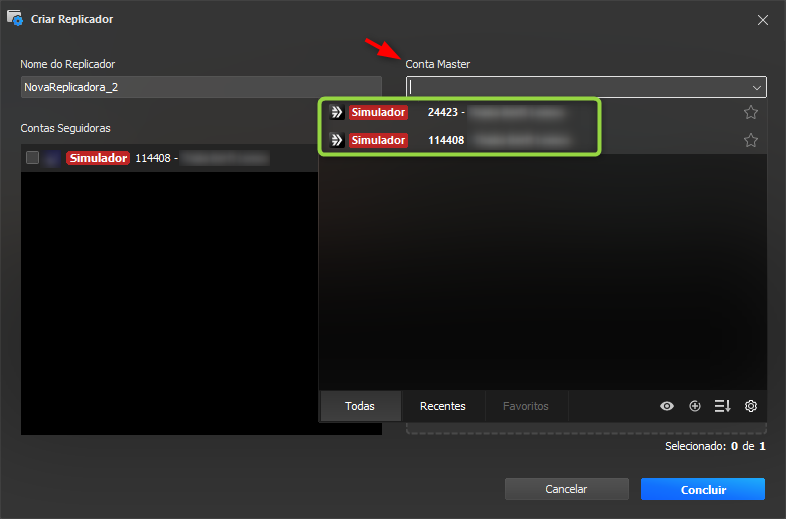Select the Todas tab

(x=360, y=406)
